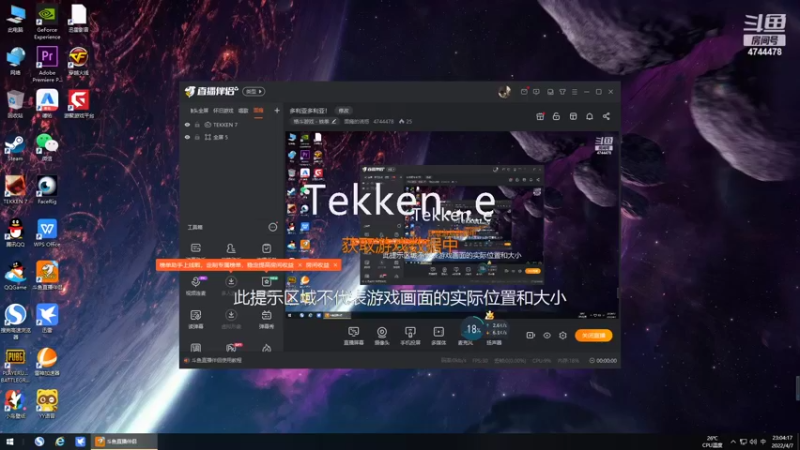800x450 pixels.
Task: Open the skin shirt icon in title bar
Action: (562, 92)
